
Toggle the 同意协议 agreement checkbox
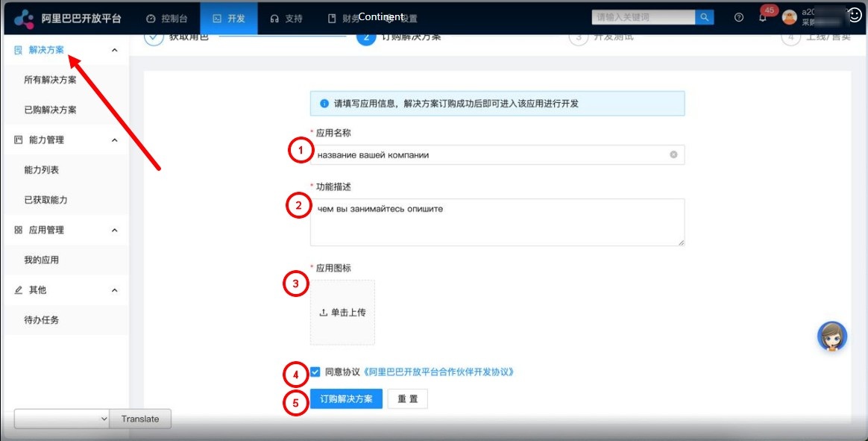pyautogui.click(x=315, y=372)
